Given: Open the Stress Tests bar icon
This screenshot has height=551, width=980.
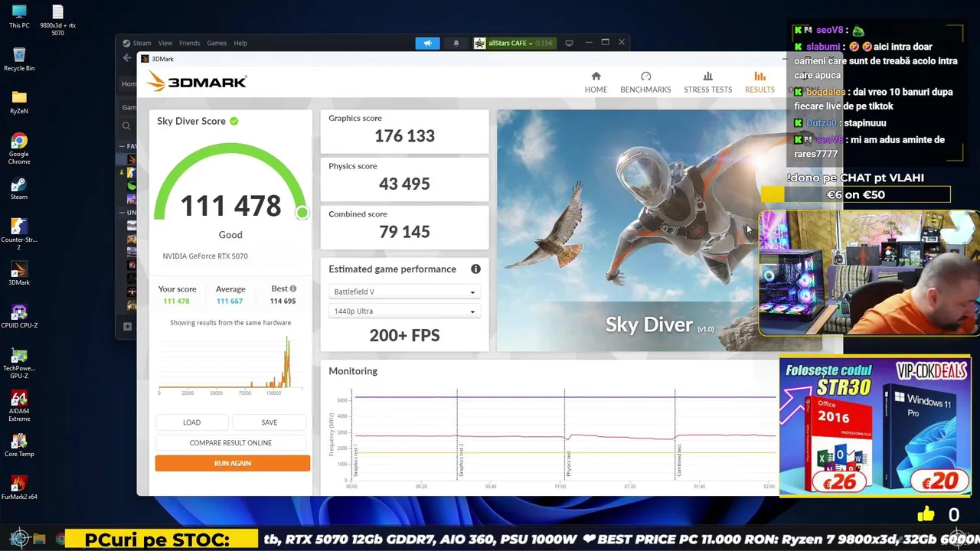Looking at the screenshot, I should tap(707, 77).
